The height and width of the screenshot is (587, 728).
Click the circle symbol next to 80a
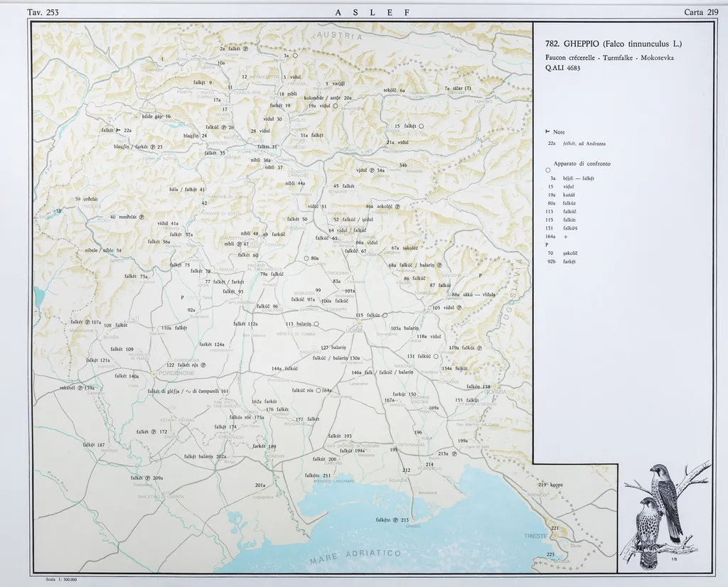(x=306, y=258)
